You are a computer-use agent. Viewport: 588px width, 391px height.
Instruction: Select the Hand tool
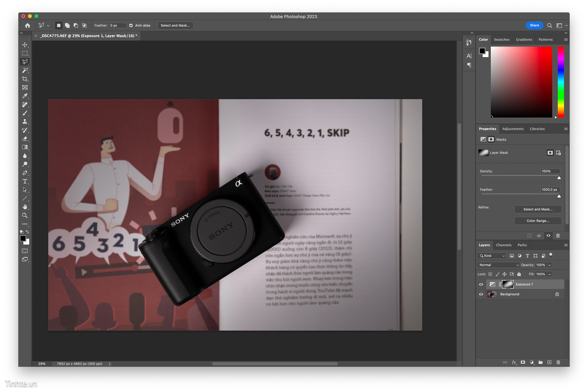(x=25, y=207)
